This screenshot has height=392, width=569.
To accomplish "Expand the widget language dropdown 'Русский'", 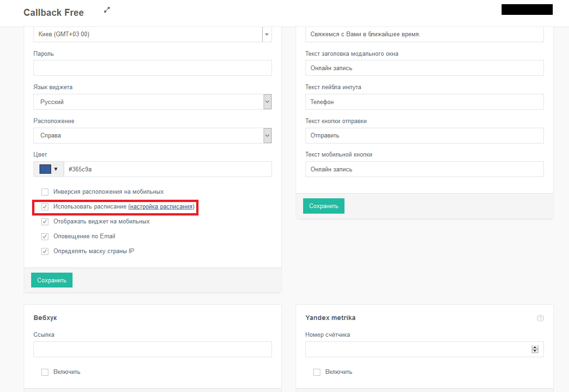I will pos(267,102).
